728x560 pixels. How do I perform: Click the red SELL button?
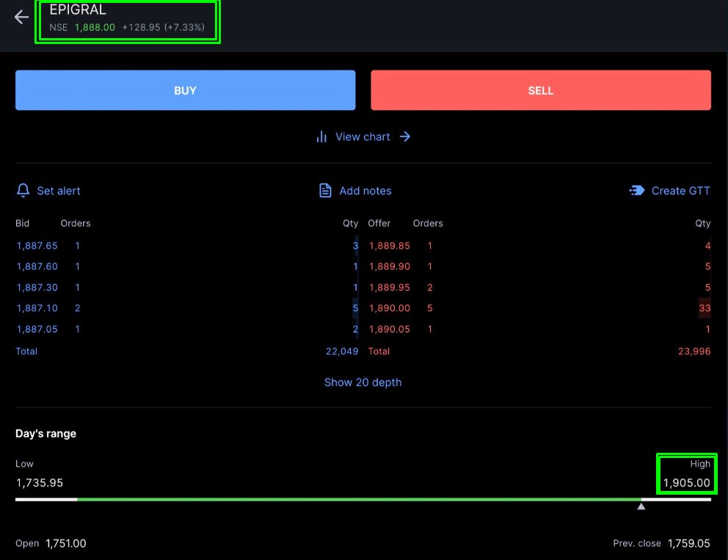[x=540, y=90]
